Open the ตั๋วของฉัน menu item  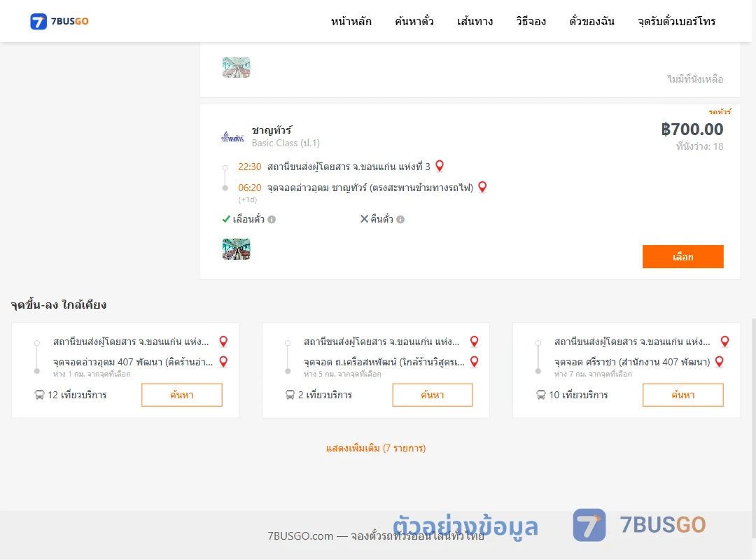coord(591,21)
